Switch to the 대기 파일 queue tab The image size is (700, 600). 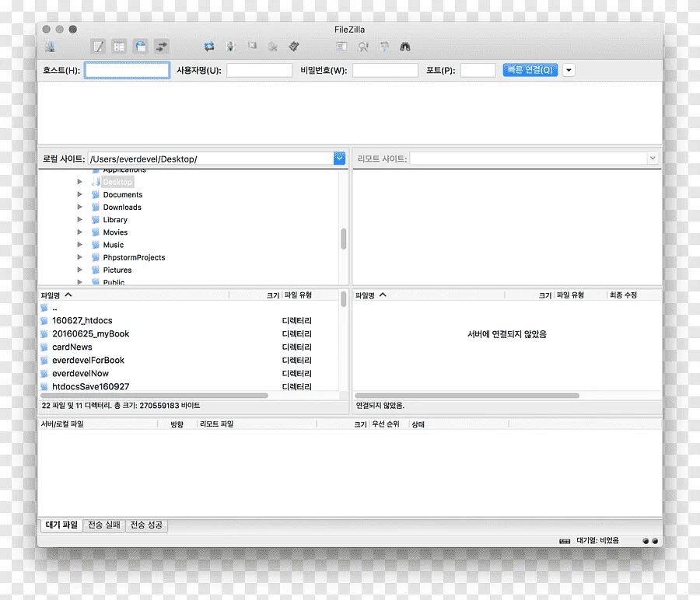[61, 525]
